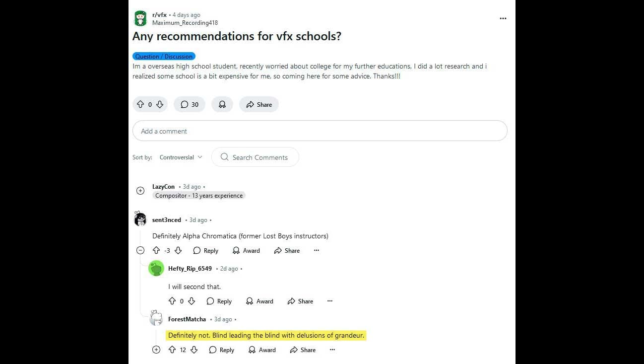Viewport: 644px width, 364px height.
Task: Reply to Hefty_Rip_6549's comment
Action: point(219,301)
